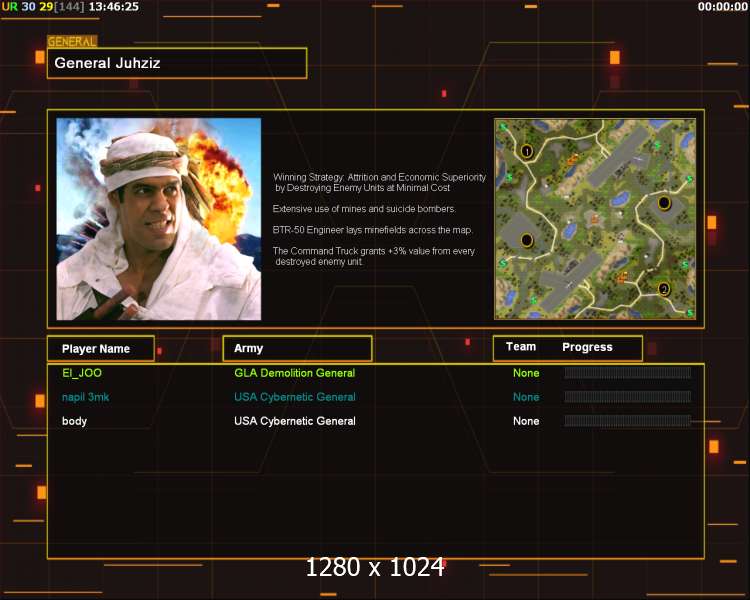Select player name EI_JOO
Screen dimensions: 750x600
click(82, 373)
